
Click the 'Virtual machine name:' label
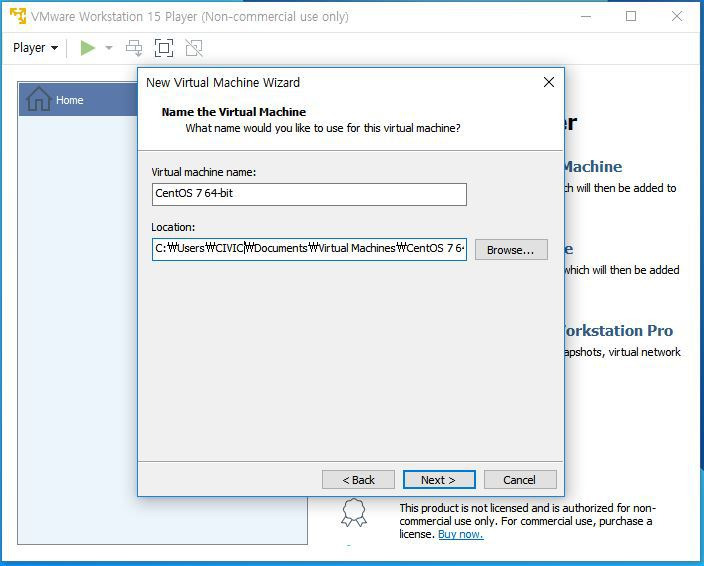(x=203, y=172)
